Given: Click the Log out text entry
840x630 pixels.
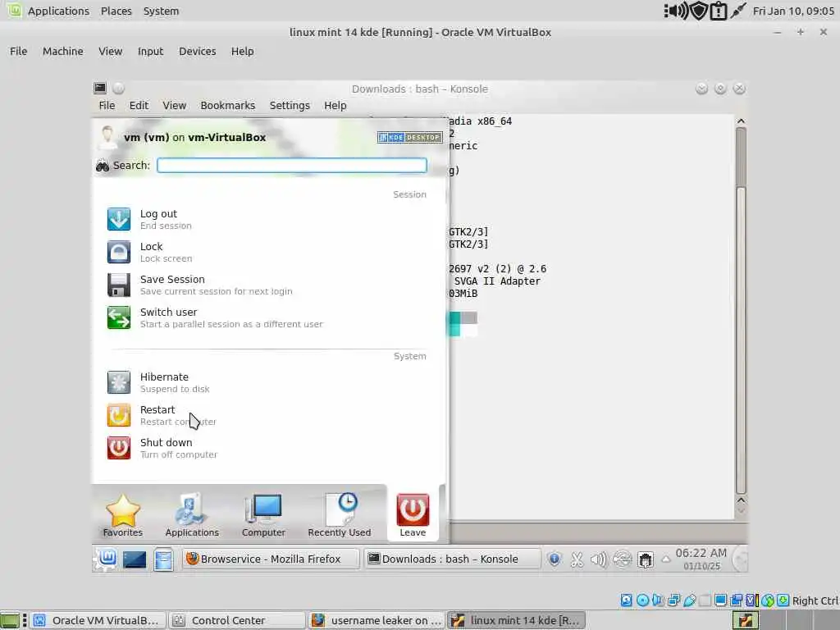Looking at the screenshot, I should tap(158, 214).
